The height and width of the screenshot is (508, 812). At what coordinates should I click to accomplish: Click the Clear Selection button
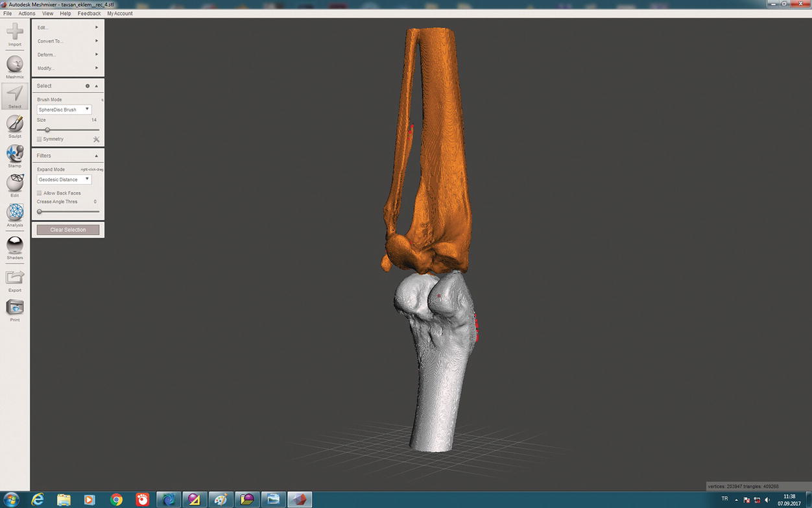68,230
